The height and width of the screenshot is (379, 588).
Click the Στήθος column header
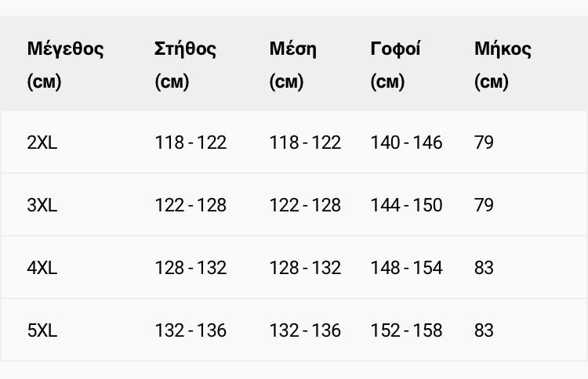point(185,65)
